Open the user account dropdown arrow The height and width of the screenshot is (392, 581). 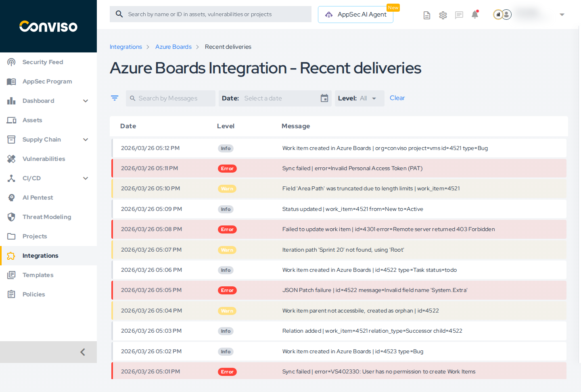point(562,15)
